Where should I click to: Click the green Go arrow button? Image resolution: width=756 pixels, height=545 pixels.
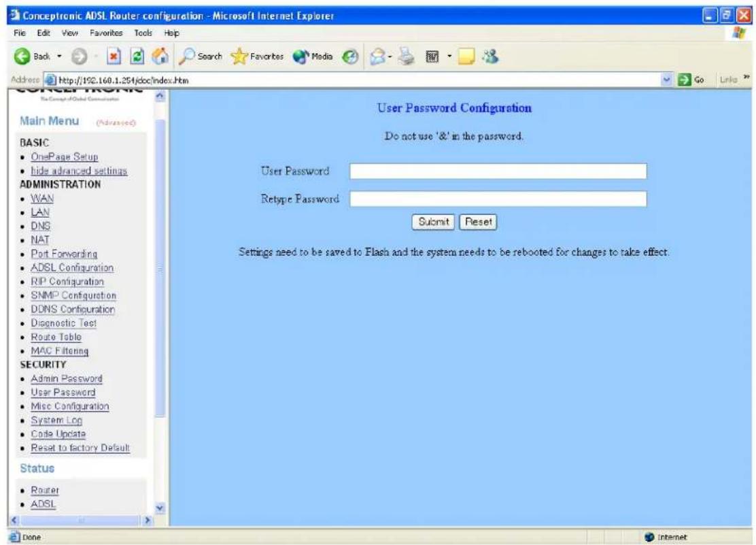point(684,80)
